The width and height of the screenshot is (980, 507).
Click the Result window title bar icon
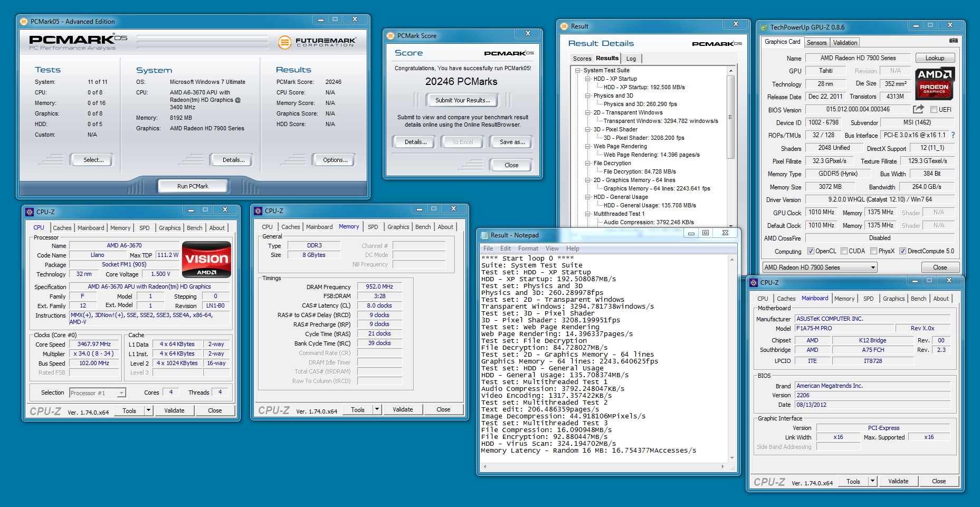point(564,26)
